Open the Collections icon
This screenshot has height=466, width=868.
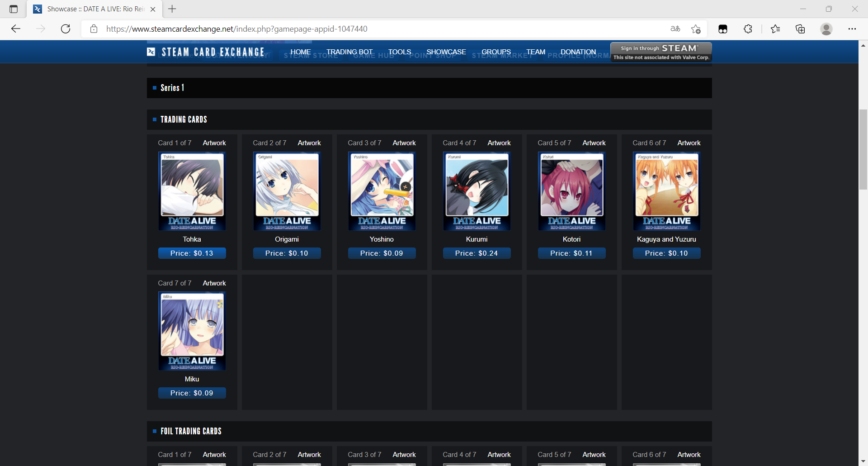(801, 29)
